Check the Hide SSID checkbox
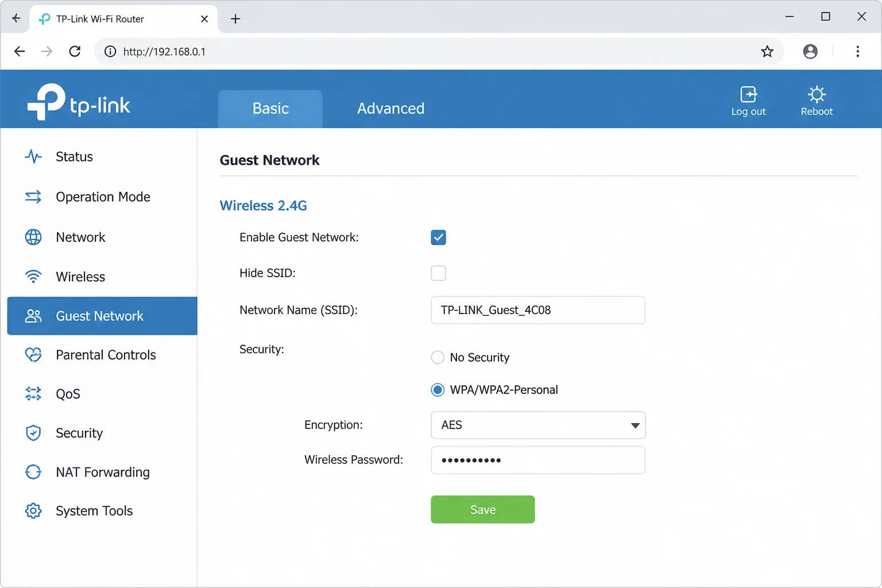882x588 pixels. [438, 273]
